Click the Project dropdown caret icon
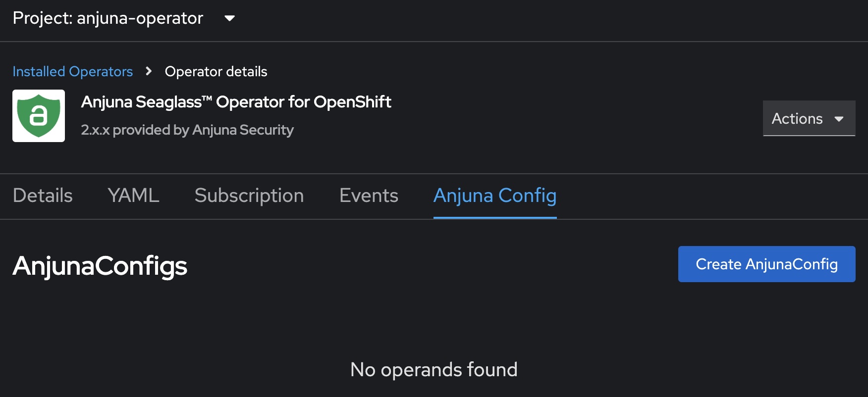This screenshot has height=397, width=868. [x=229, y=19]
